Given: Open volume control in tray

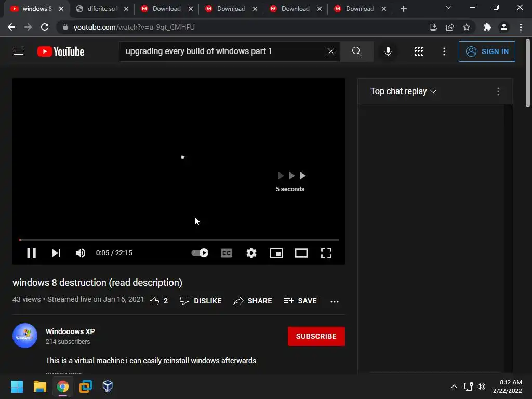Looking at the screenshot, I should [x=481, y=387].
